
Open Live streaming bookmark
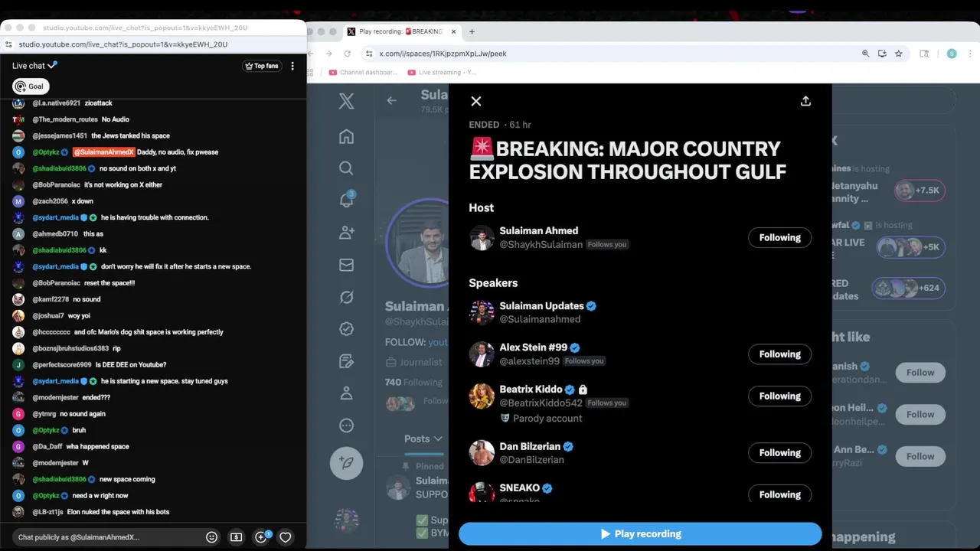pyautogui.click(x=442, y=73)
